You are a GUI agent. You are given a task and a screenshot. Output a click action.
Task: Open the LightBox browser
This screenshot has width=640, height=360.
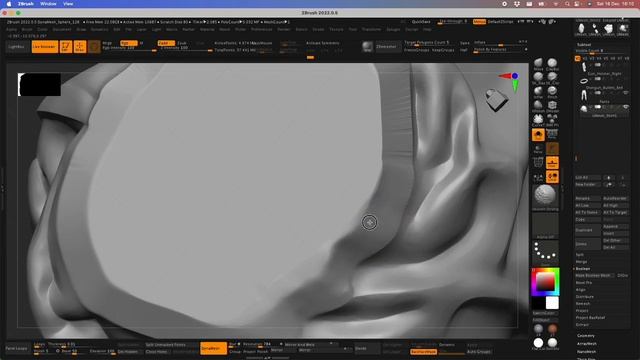pos(17,47)
